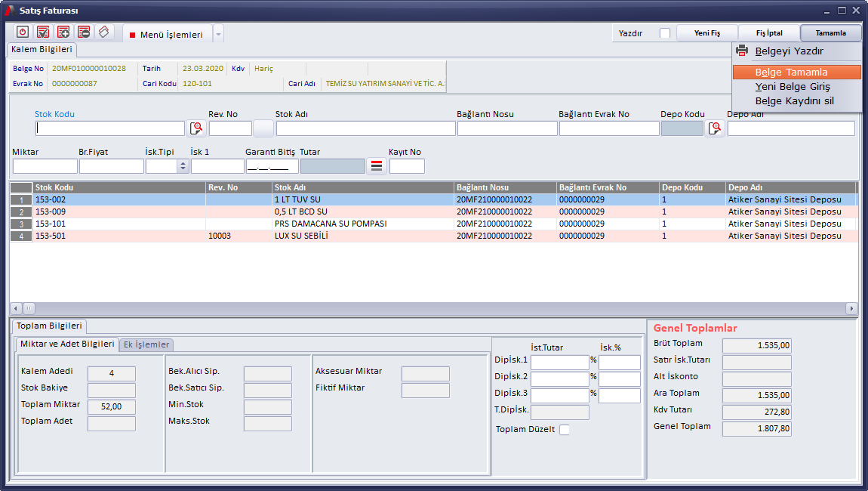Select row 1 header in the grid

21,200
